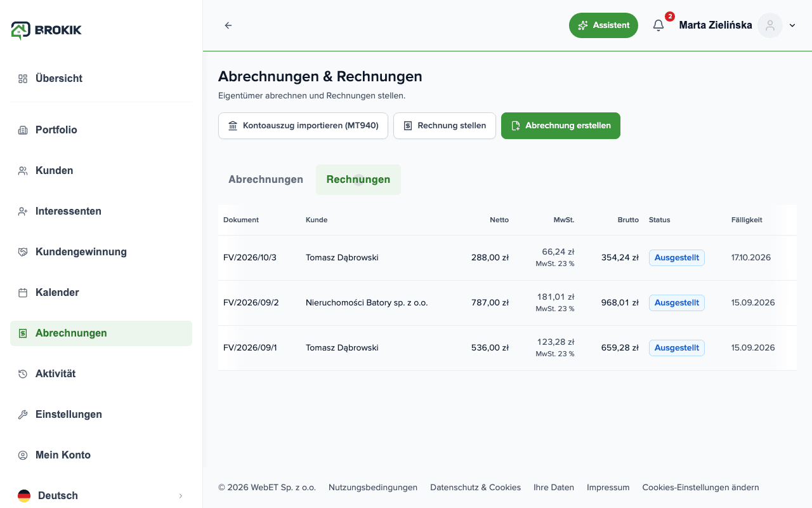812x508 pixels.
Task: Click due date 17.10.2026
Action: pyautogui.click(x=751, y=258)
